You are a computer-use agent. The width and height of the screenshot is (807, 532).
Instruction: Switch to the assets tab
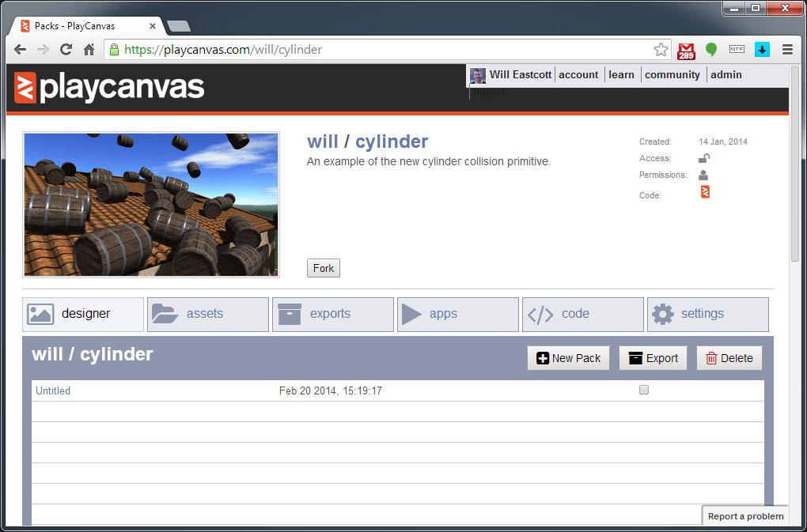tap(208, 314)
